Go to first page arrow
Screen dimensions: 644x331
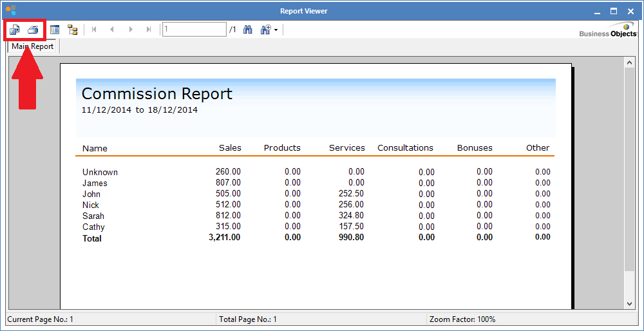click(x=94, y=30)
